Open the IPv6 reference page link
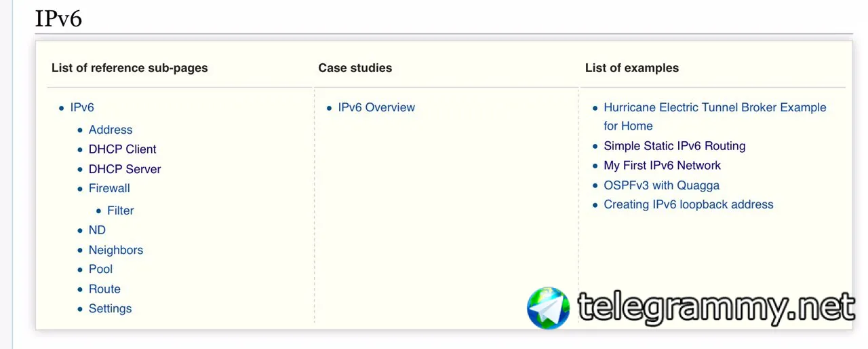Image resolution: width=868 pixels, height=349 pixels. [x=82, y=107]
